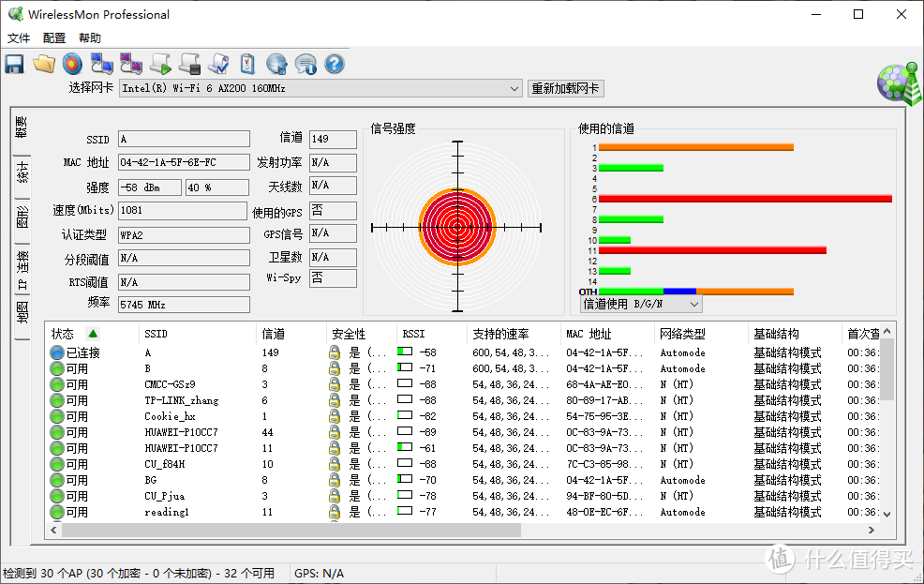Click the clipboard report toolbar icon
This screenshot has height=584, width=924.
[247, 63]
